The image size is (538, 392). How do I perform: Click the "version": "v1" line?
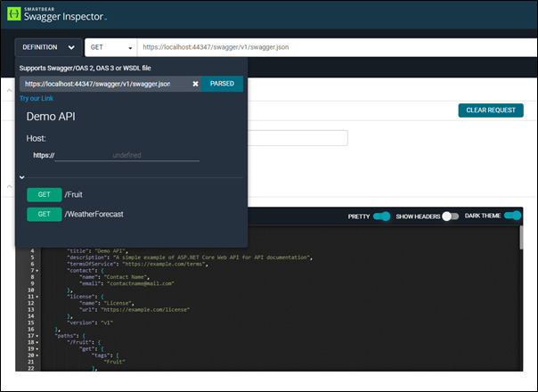pyautogui.click(x=90, y=323)
